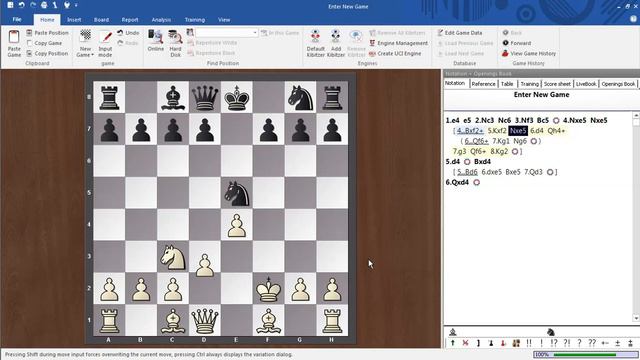Add the ?? blunder symbol
This screenshot has width=640, height=360.
(x=592, y=343)
